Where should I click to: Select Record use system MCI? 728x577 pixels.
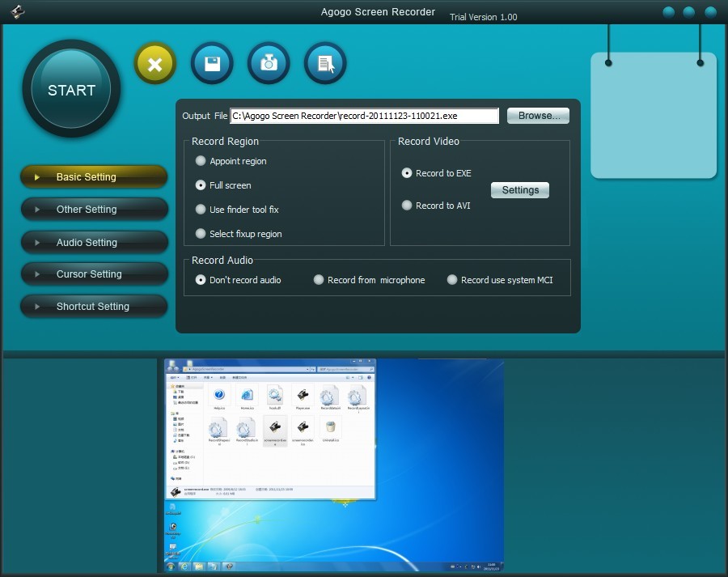point(453,280)
